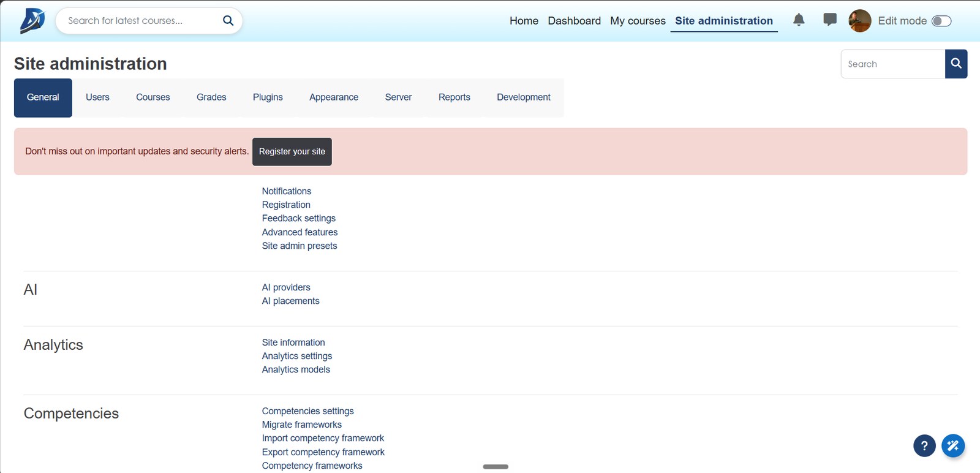
Task: Open the Reports tab
Action: tap(454, 97)
